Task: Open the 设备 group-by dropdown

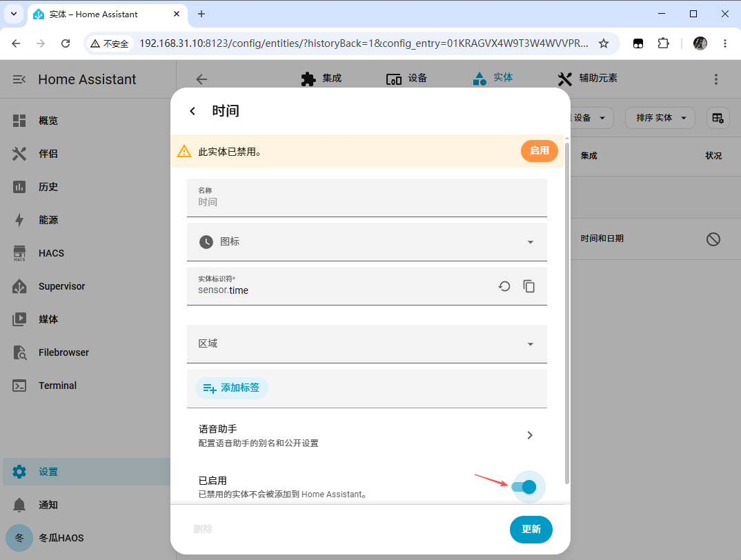Action: click(592, 118)
